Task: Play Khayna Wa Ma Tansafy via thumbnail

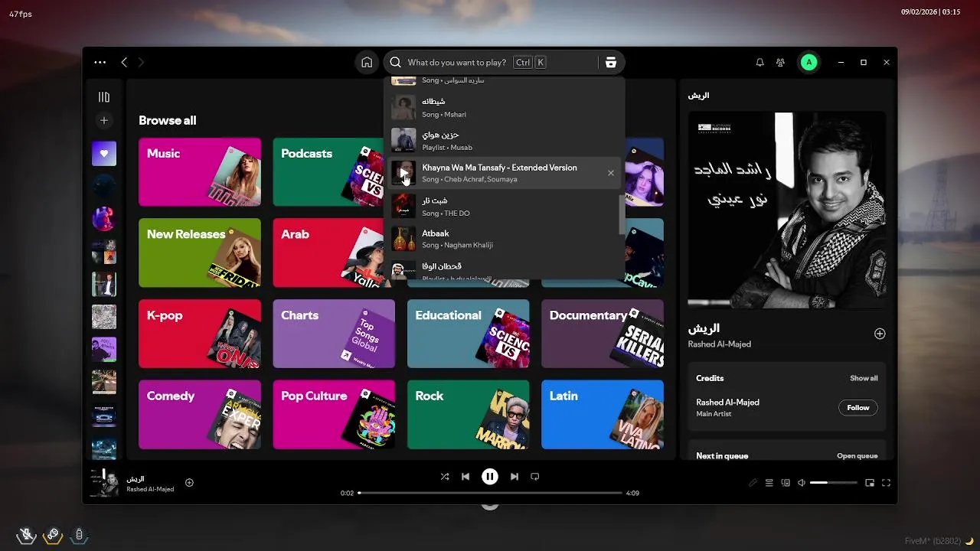Action: (x=403, y=173)
